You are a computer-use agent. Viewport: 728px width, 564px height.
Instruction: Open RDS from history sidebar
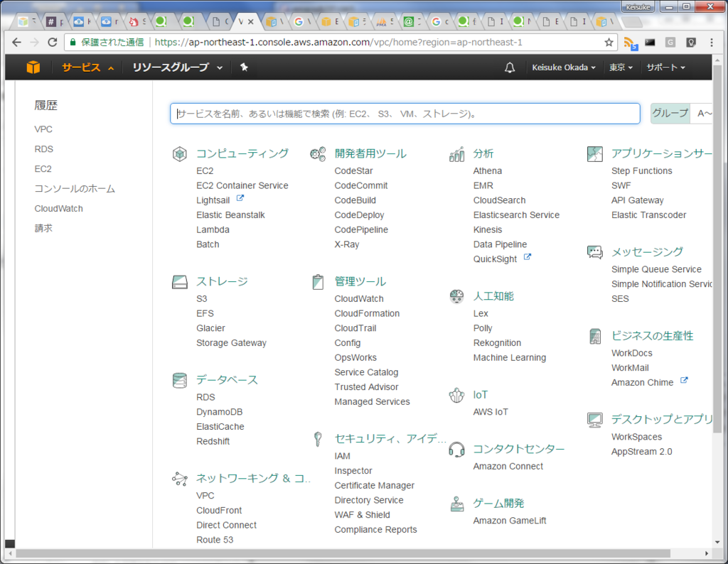click(43, 149)
